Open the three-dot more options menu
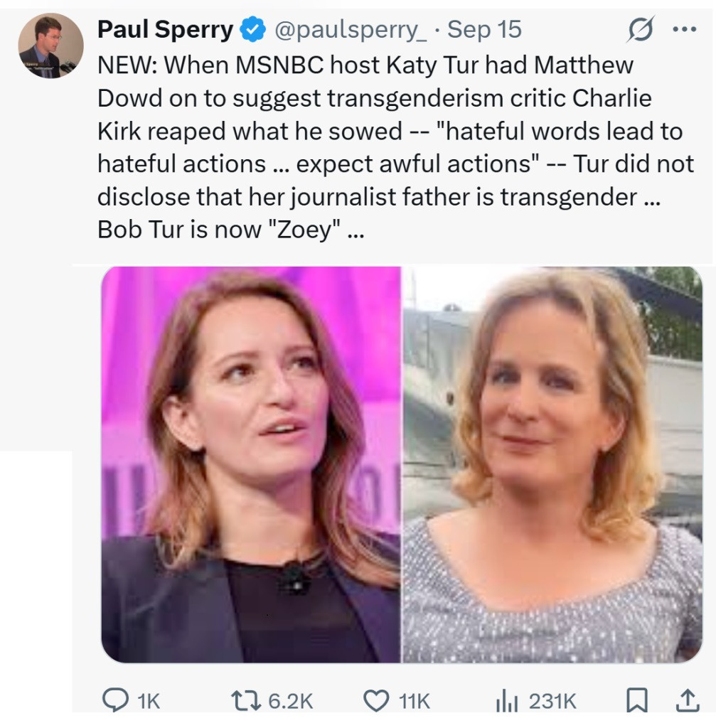The image size is (716, 728). [x=684, y=30]
